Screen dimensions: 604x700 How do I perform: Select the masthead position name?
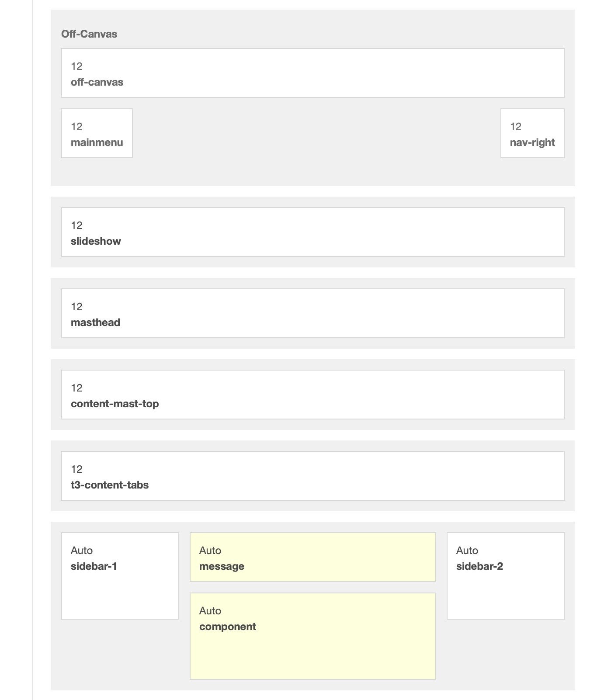point(95,322)
